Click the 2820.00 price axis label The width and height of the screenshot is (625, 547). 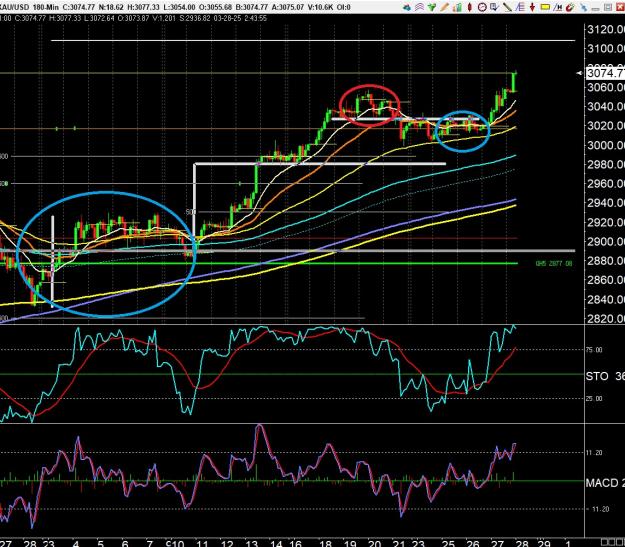pyautogui.click(x=605, y=318)
